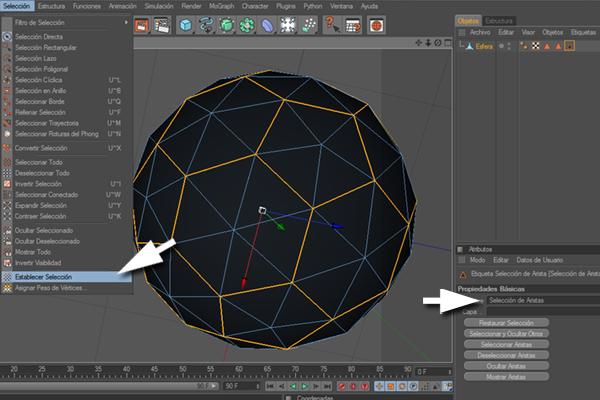Open the particle emitter toolbar icon
Image resolution: width=600 pixels, height=400 pixels.
point(308,25)
